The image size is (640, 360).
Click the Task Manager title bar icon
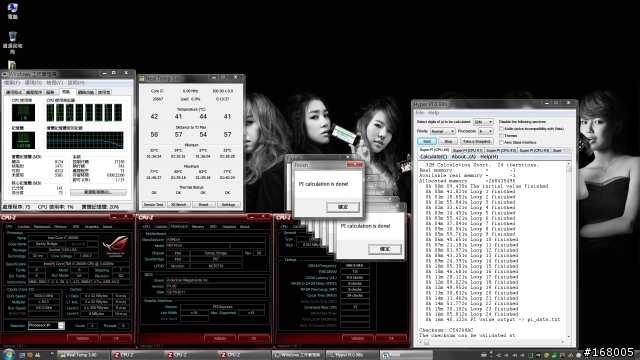(4, 74)
